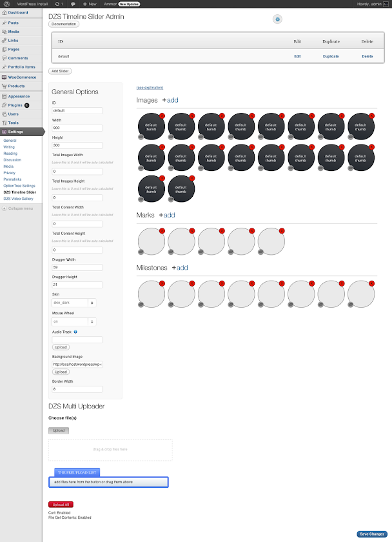Select the last thumb in third image row
This screenshot has width=392, height=542.
[x=181, y=189]
